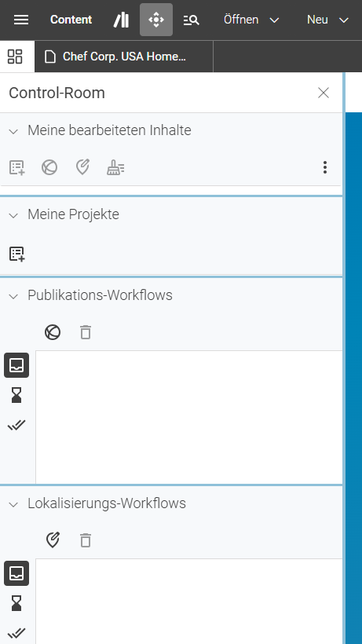Open the search list icon
The image size is (362, 644).
click(x=191, y=20)
